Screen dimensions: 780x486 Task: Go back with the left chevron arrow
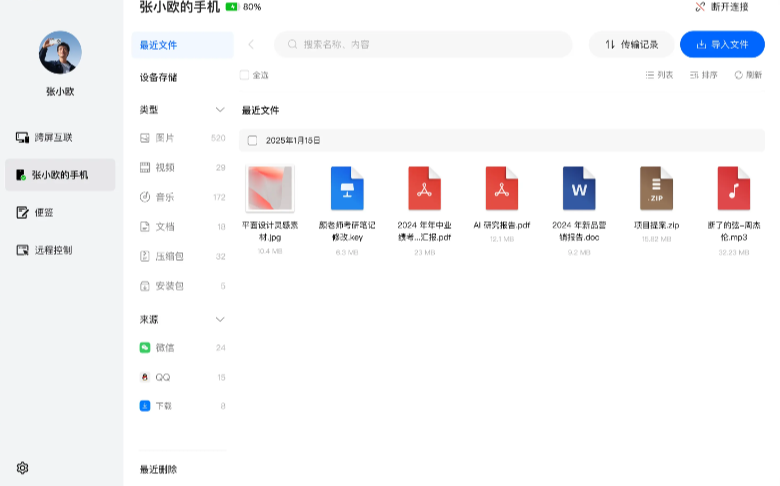pos(251,45)
